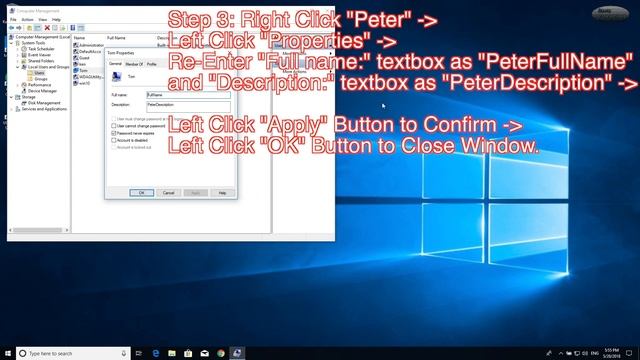Open the Action Center notification icon
The image size is (640, 360).
(629, 353)
